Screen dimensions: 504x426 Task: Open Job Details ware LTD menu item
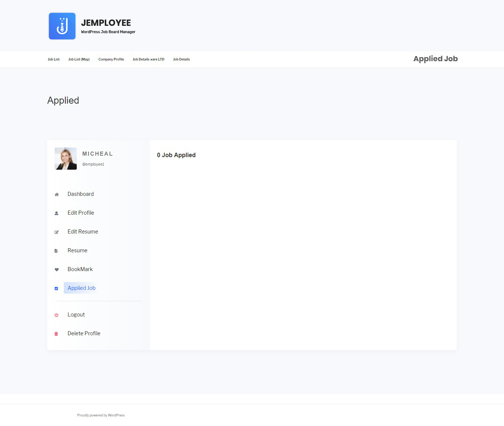[148, 59]
